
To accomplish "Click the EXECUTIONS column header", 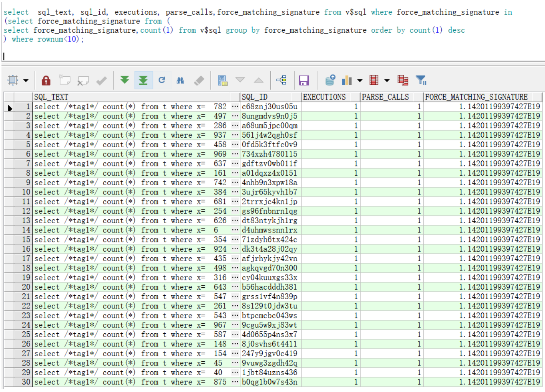I will tap(331, 97).
